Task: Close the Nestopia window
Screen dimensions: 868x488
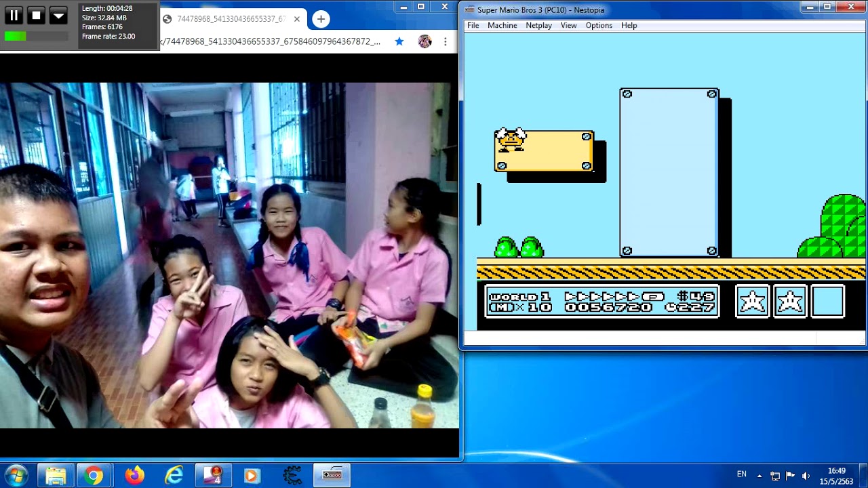Action: point(852,7)
